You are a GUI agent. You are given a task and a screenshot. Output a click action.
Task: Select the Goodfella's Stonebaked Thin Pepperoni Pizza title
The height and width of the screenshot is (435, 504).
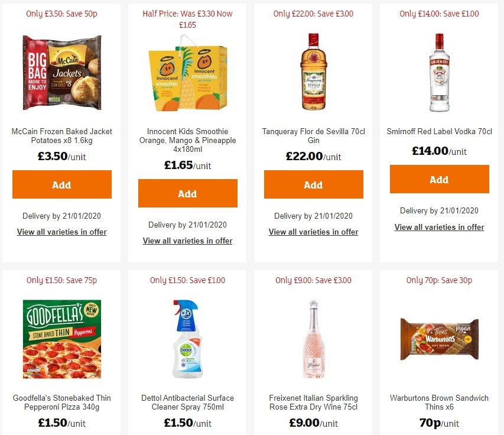[x=61, y=402]
